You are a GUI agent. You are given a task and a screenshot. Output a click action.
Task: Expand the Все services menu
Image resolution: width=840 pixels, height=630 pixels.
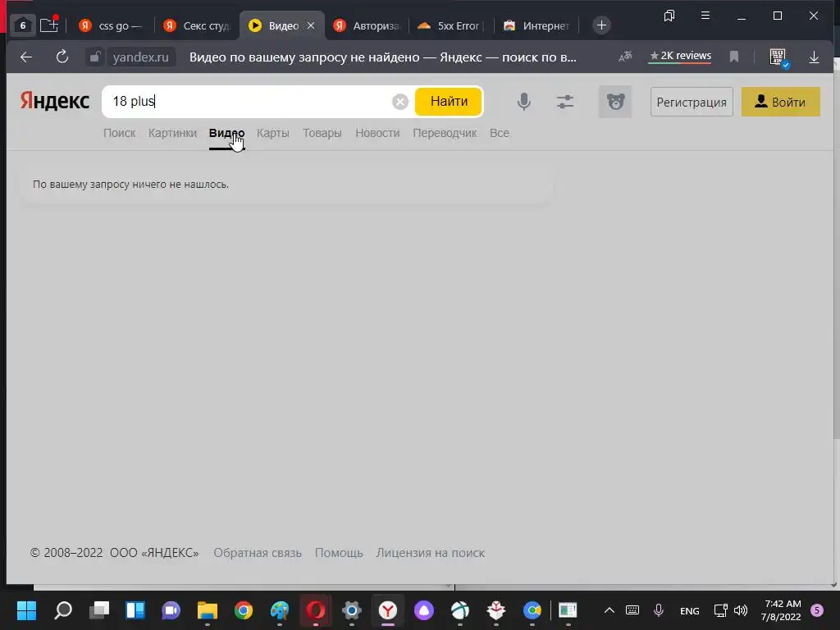(x=500, y=133)
